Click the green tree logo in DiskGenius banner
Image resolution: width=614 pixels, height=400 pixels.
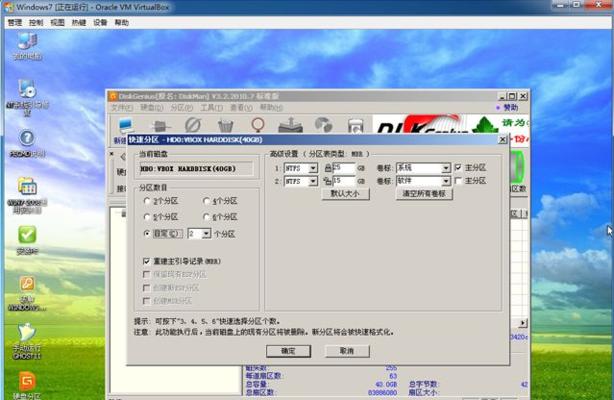click(x=484, y=125)
